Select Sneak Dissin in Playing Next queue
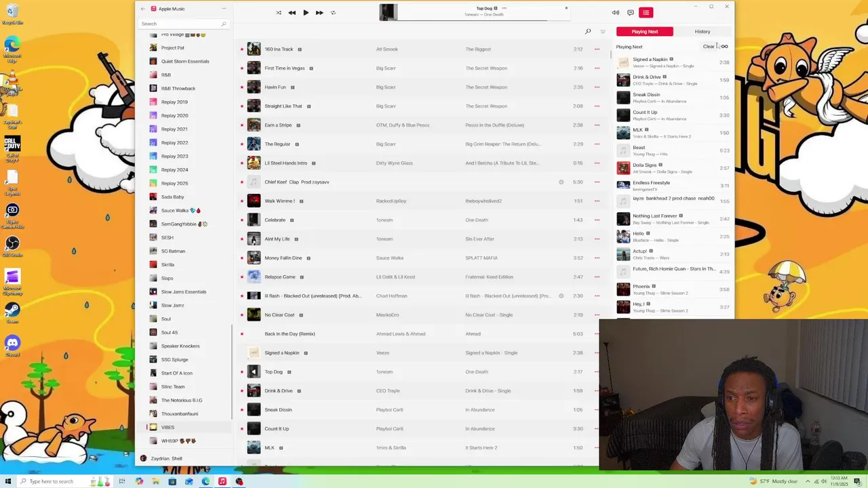 coord(673,98)
